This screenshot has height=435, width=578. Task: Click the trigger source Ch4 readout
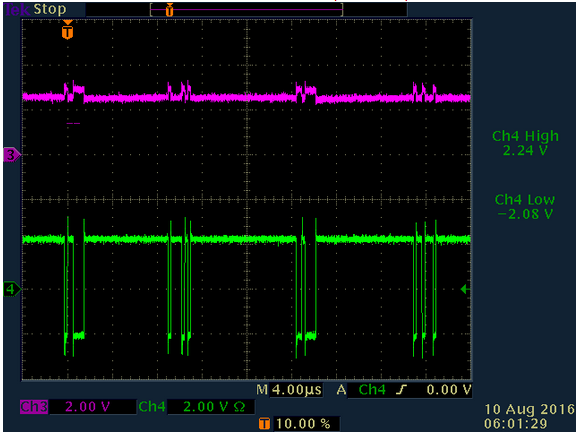click(x=372, y=390)
